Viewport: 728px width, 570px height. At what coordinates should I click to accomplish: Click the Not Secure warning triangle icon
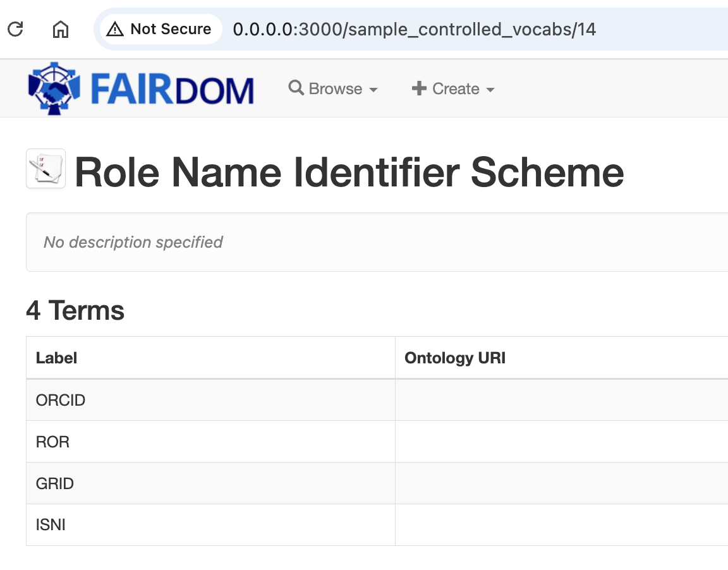pyautogui.click(x=116, y=28)
